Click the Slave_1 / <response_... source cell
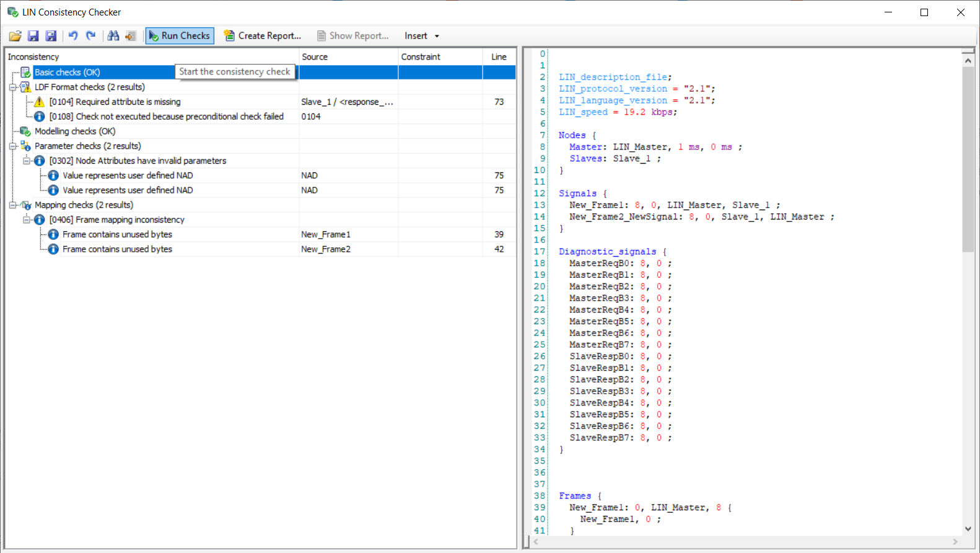The image size is (980, 553). [x=347, y=102]
